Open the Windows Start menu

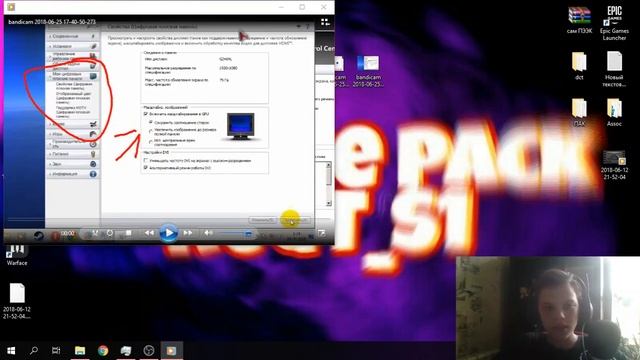point(11,351)
